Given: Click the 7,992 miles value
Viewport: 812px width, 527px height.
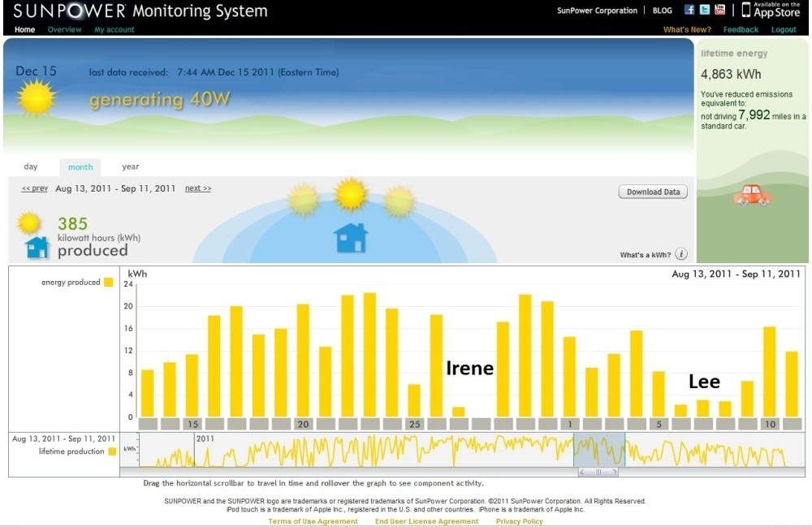Looking at the screenshot, I should pyautogui.click(x=754, y=114).
